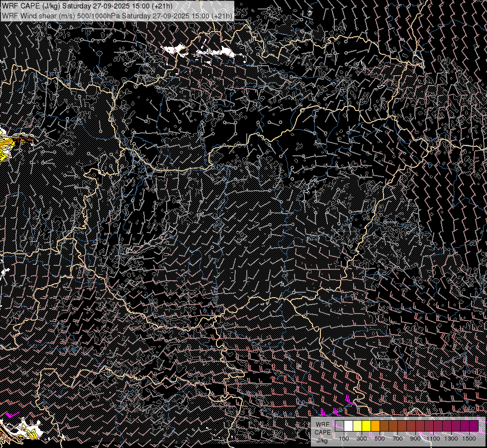
Task: Select the white CAPE legend swatch
Action: [349, 426]
